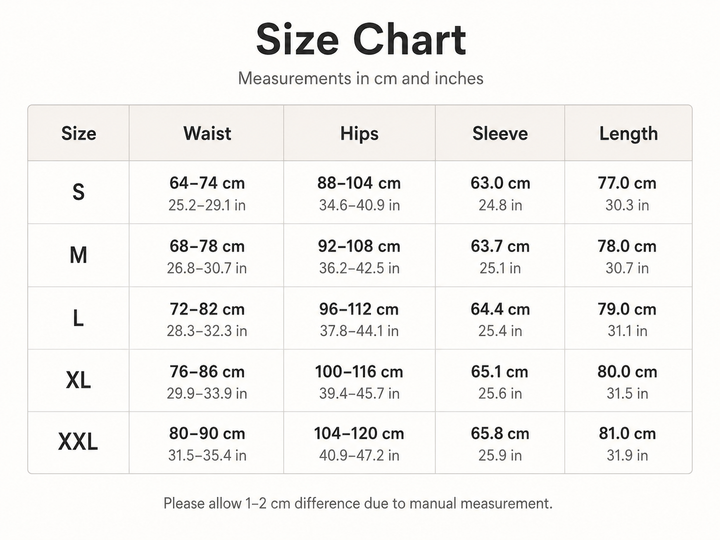Click the 77.0 cm length cell
Screen dimensions: 720x540
point(627,193)
